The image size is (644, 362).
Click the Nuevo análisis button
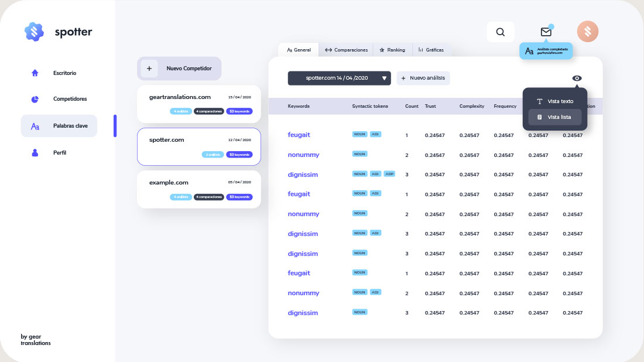423,78
